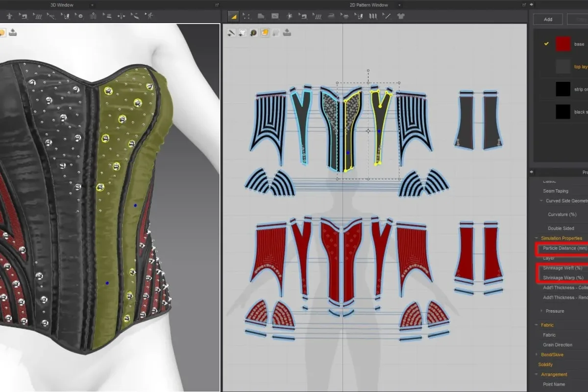
Task: Click the garment T-shirt icon in 2D toolbar
Action: (401, 16)
